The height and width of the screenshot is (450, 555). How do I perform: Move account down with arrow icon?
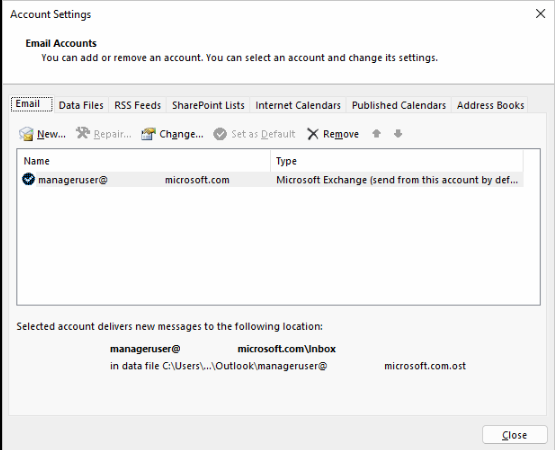point(398,133)
